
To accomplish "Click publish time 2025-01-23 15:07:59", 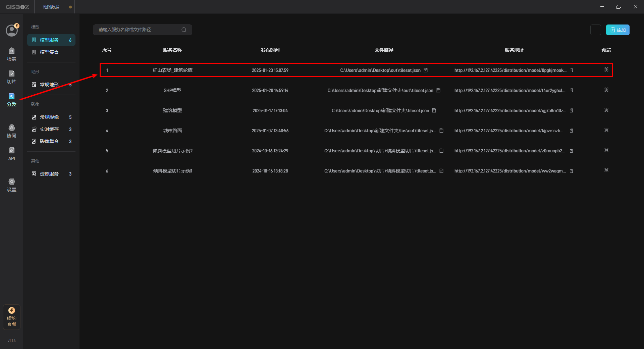I will (x=270, y=70).
